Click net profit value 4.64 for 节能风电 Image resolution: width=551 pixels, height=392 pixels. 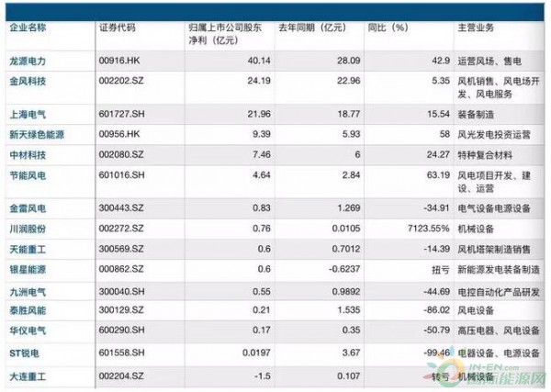point(255,173)
